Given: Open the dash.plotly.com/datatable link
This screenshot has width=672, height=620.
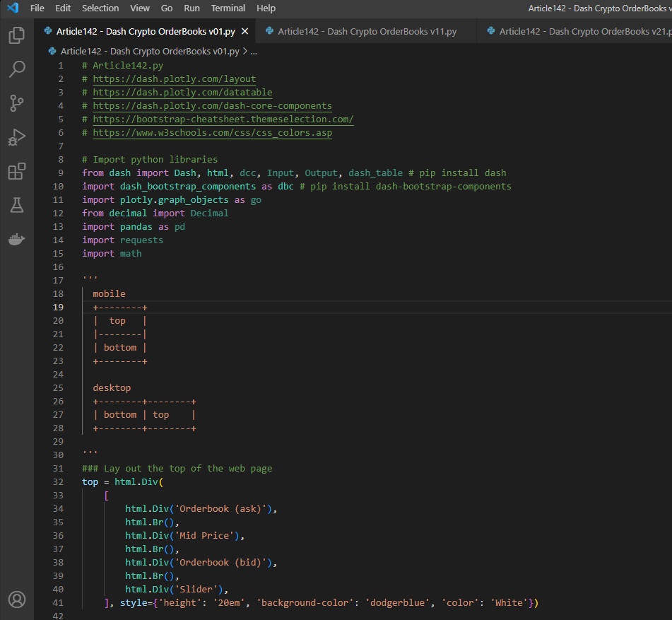Looking at the screenshot, I should tap(182, 92).
